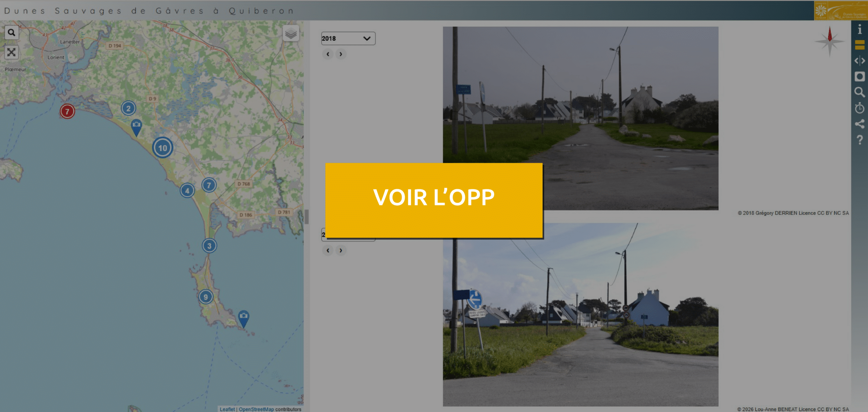Select the single view square icon
The height and width of the screenshot is (412, 868).
860,76
